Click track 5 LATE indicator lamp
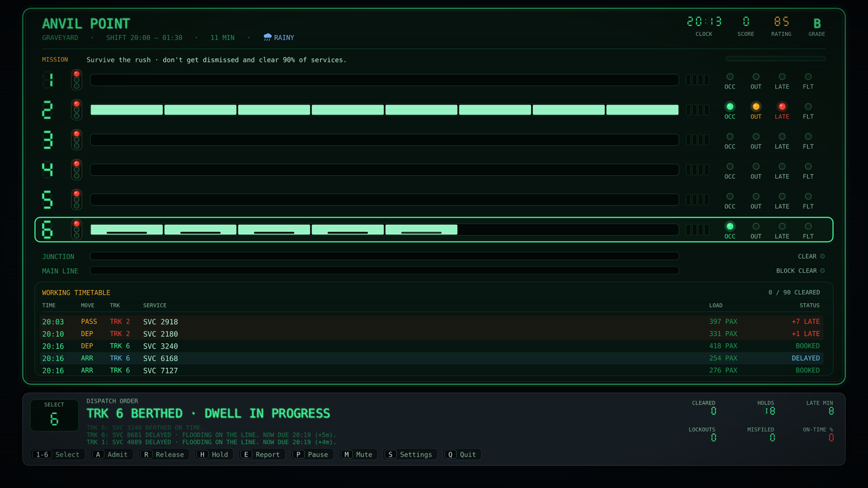This screenshot has height=488, width=868. [x=782, y=196]
